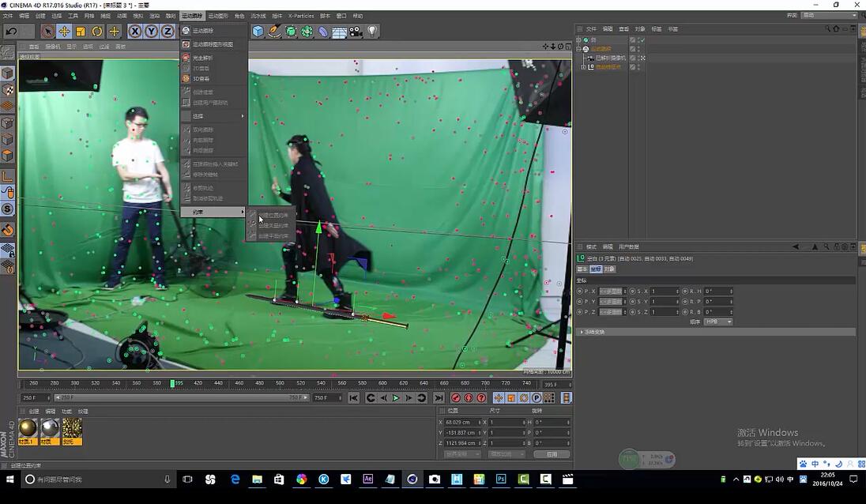Select the Move tool in top toolbar
Viewport: 866px width, 504px height.
64,32
